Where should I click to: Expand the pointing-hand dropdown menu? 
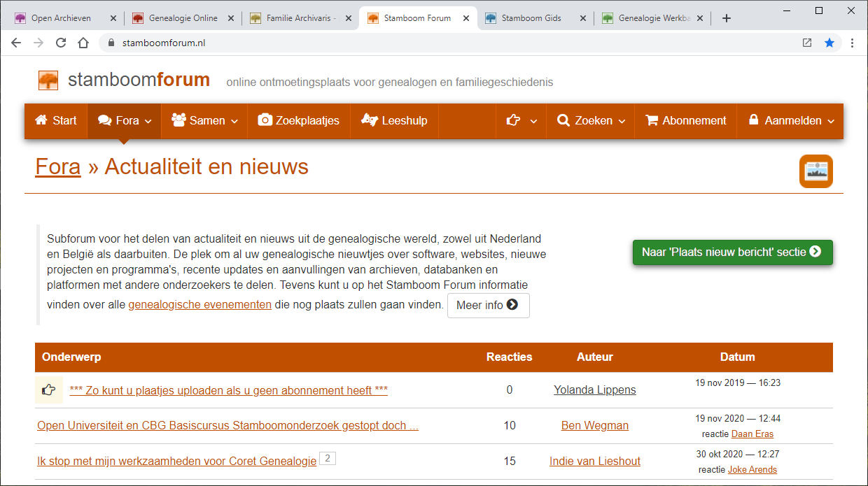pyautogui.click(x=521, y=120)
